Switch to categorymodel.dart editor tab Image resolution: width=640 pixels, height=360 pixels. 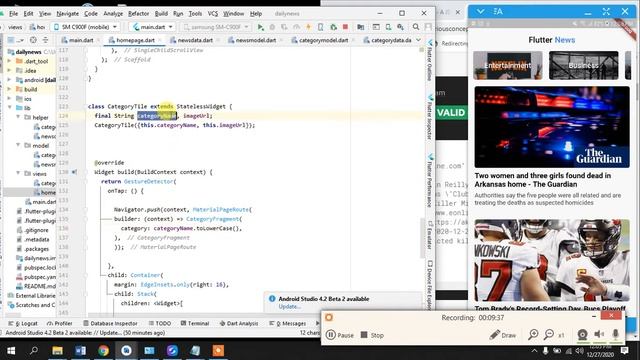point(322,40)
